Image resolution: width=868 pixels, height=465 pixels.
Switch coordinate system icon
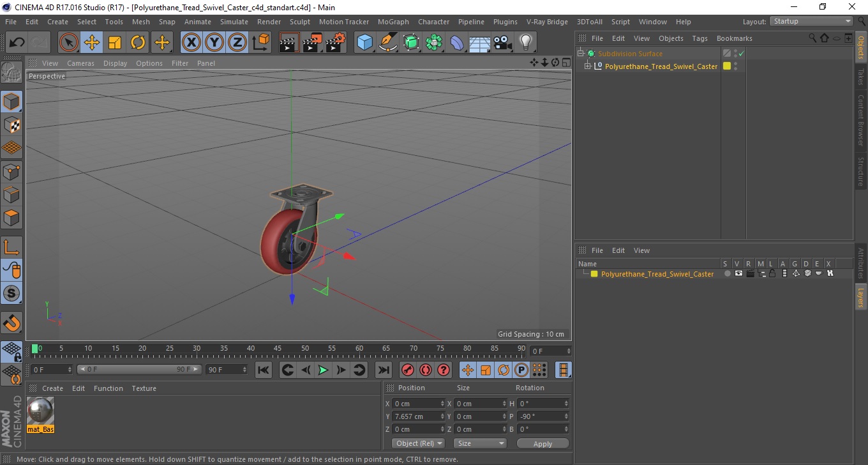pos(260,43)
